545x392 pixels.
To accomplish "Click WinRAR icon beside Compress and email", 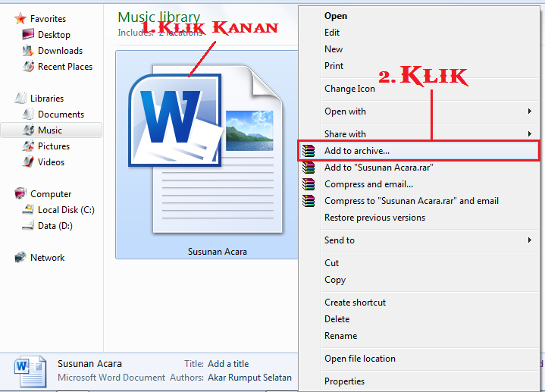I will 309,184.
